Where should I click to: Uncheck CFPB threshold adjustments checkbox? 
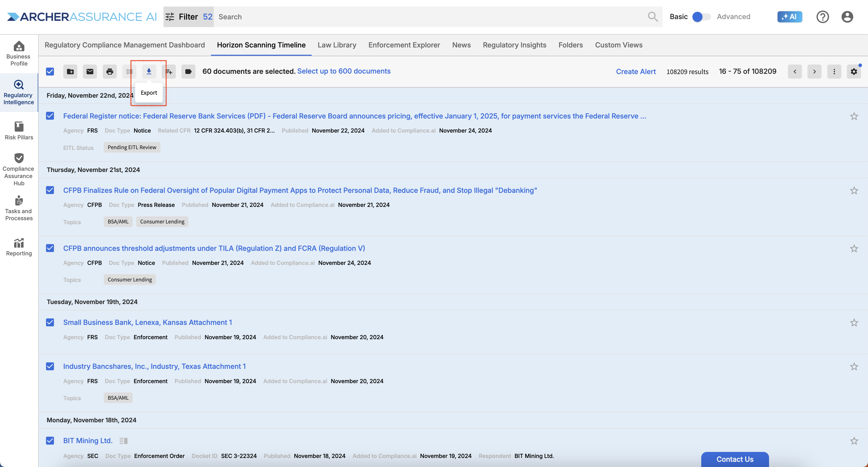50,248
